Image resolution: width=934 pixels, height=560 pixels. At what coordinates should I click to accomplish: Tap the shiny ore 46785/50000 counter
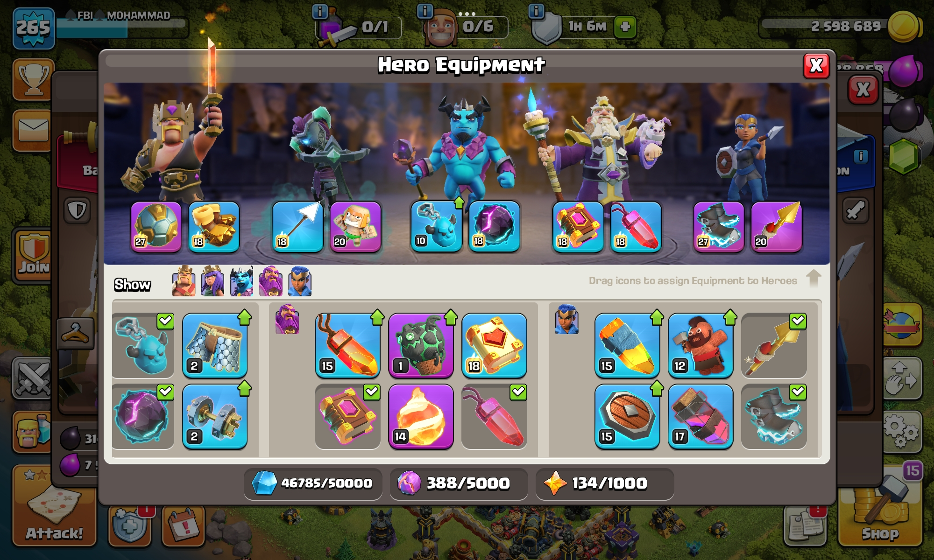tap(312, 483)
